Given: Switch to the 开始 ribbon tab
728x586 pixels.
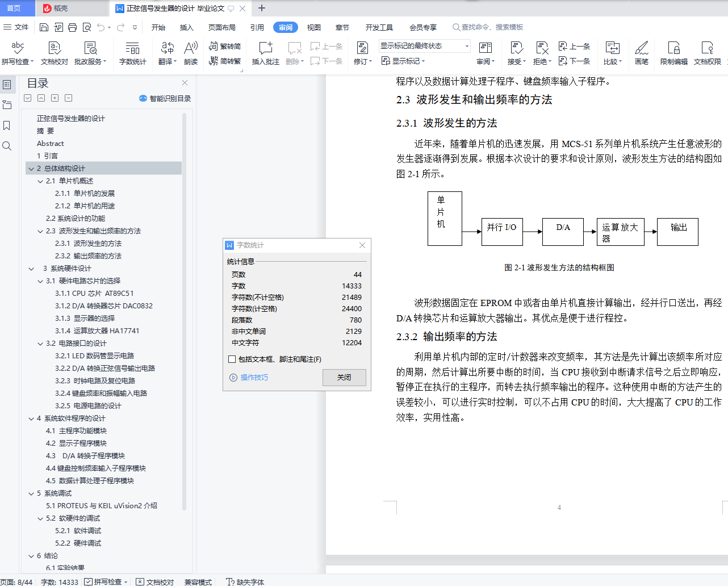Looking at the screenshot, I should 158,27.
